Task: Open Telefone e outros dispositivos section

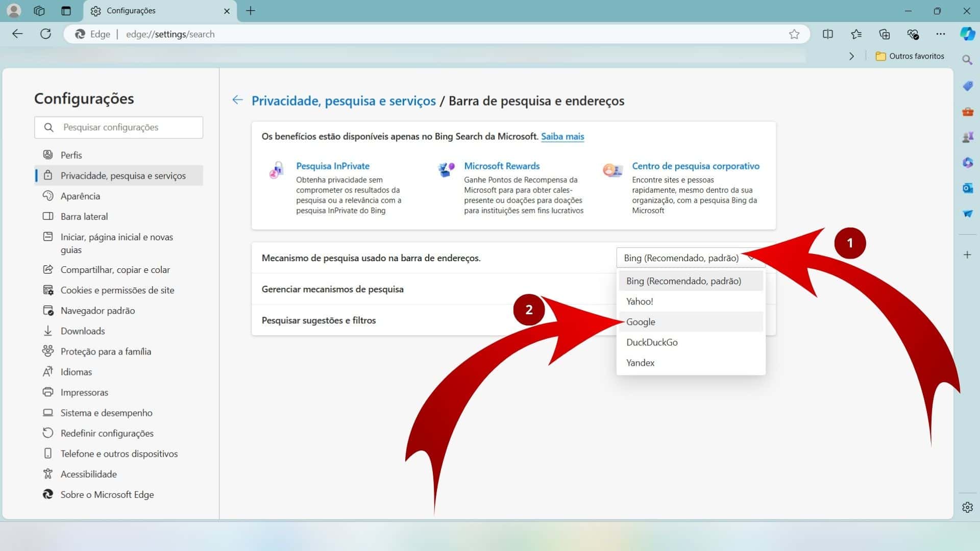Action: point(118,453)
